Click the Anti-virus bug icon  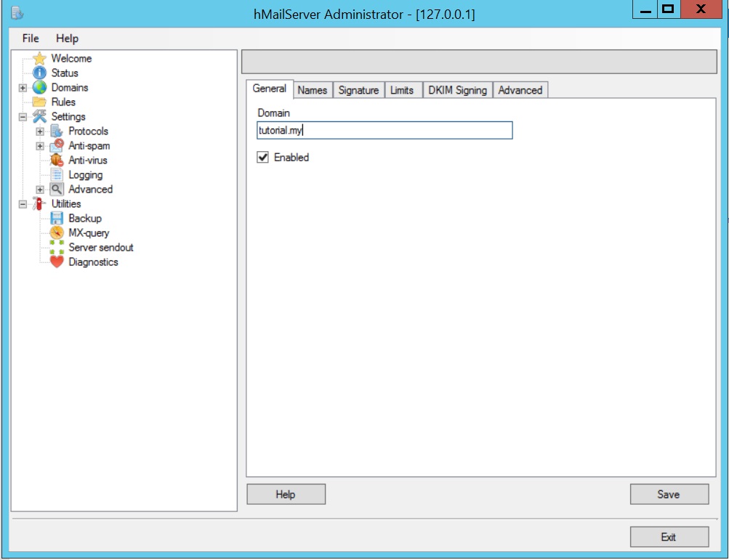[57, 160]
